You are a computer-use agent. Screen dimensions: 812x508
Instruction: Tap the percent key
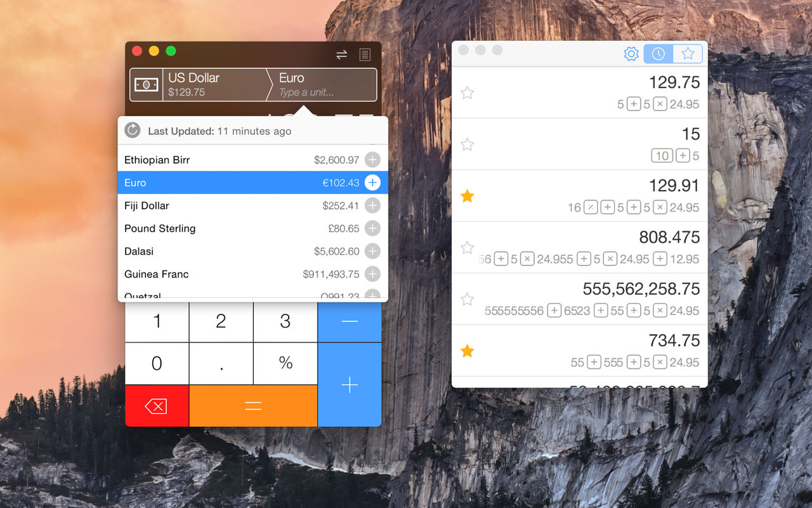(285, 363)
